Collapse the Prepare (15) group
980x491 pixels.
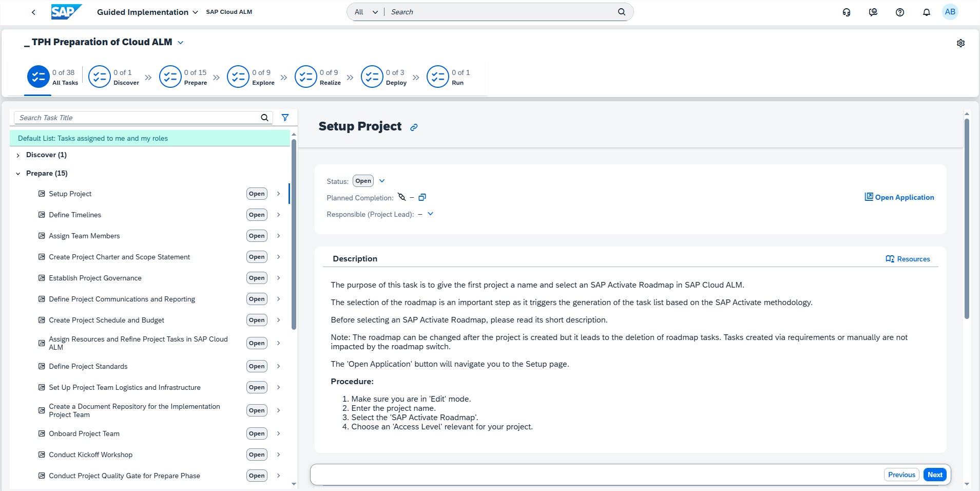point(18,174)
